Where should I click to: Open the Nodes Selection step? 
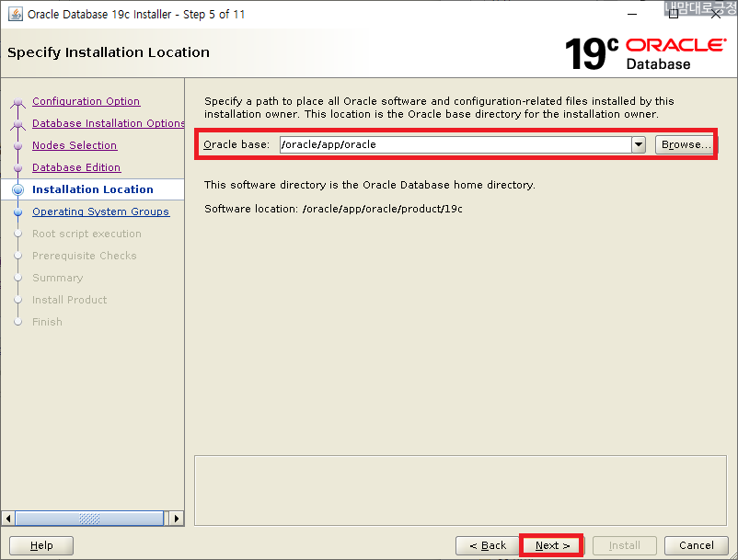click(x=75, y=145)
